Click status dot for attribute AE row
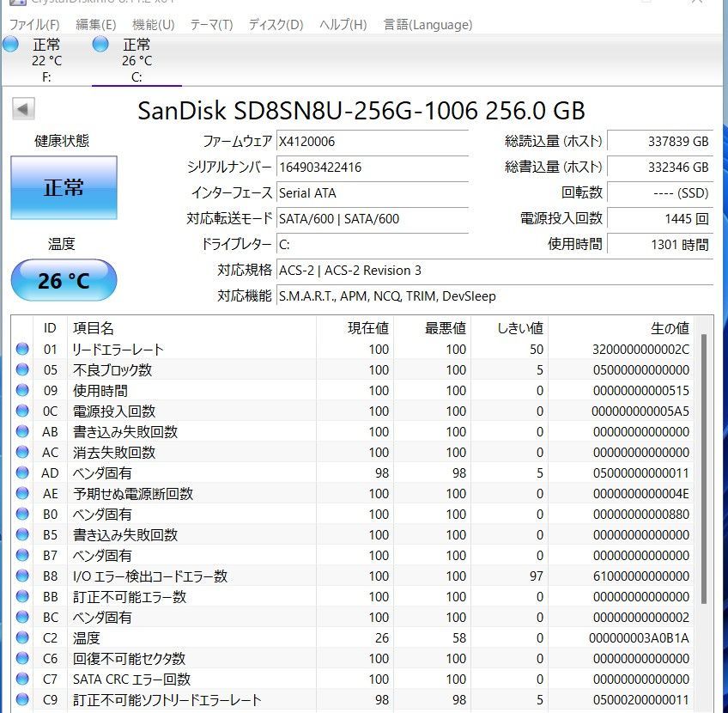The width and height of the screenshot is (728, 713). point(22,493)
